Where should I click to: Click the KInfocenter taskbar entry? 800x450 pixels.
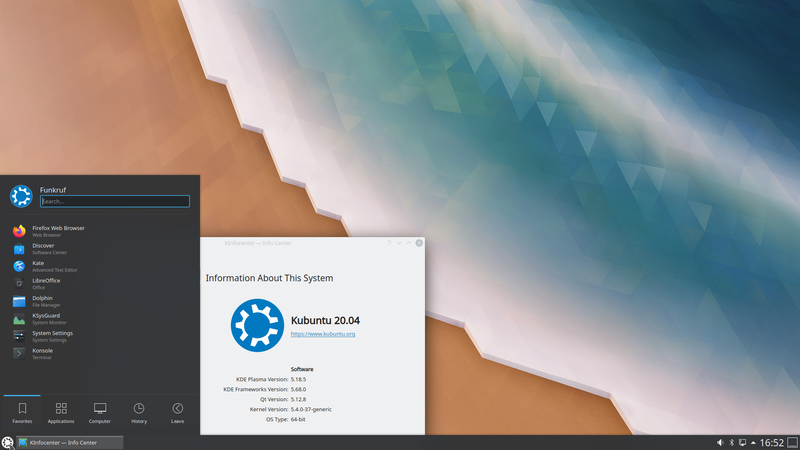click(70, 442)
